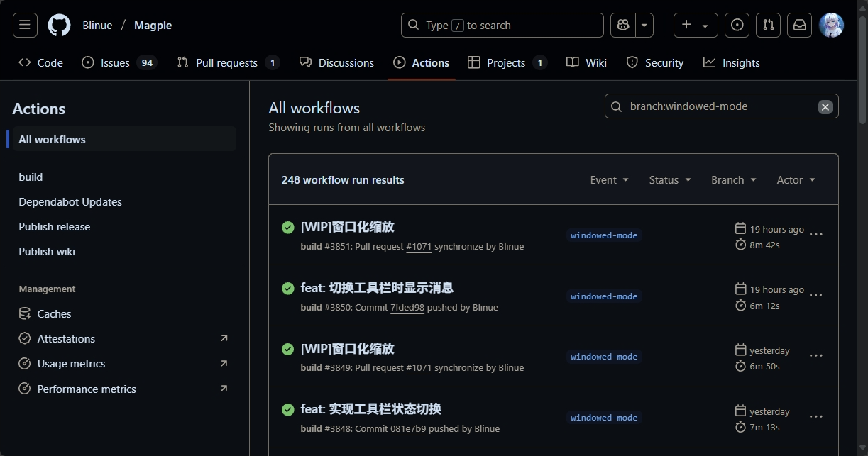Open the Pull requests icon in header
The height and width of the screenshot is (456, 868).
769,26
